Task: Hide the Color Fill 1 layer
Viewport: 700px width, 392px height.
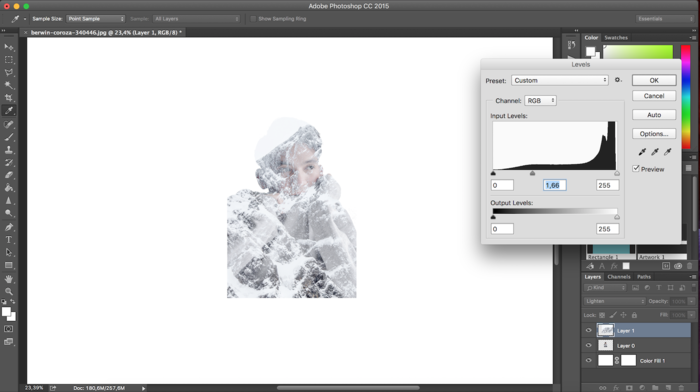Action: (x=588, y=360)
